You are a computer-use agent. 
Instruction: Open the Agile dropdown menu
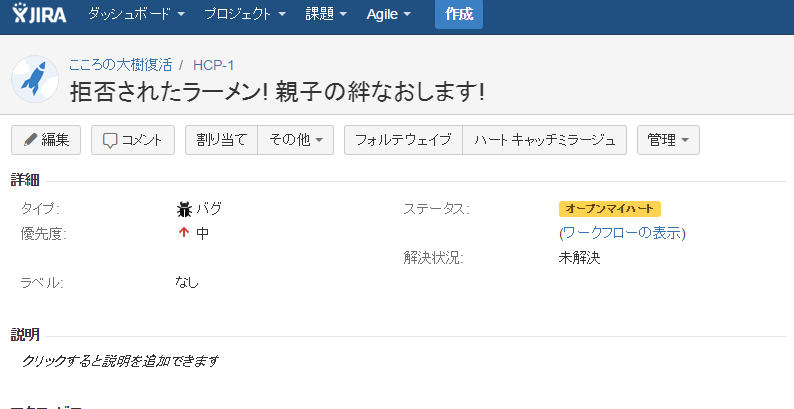[388, 14]
